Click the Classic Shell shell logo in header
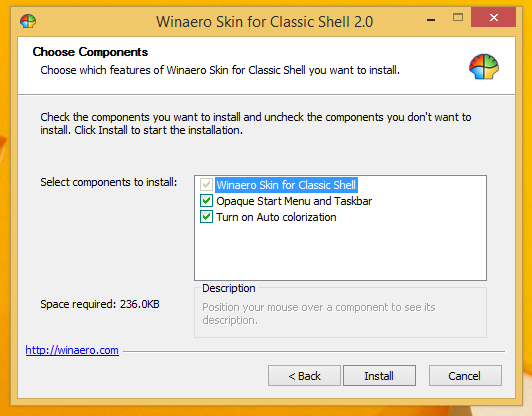The image size is (532, 416). pyautogui.click(x=484, y=67)
